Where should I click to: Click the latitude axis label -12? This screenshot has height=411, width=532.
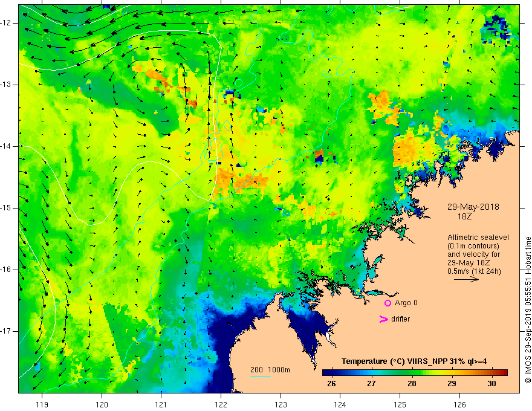pyautogui.click(x=6, y=23)
